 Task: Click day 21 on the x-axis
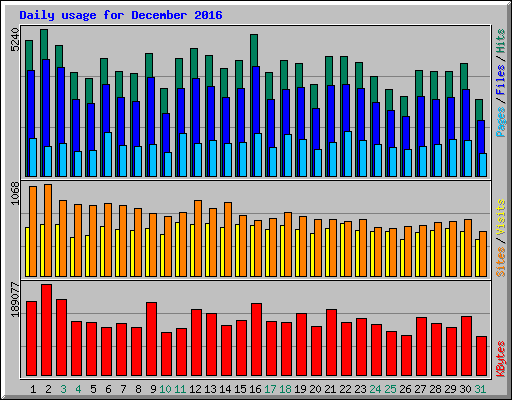point(330,389)
